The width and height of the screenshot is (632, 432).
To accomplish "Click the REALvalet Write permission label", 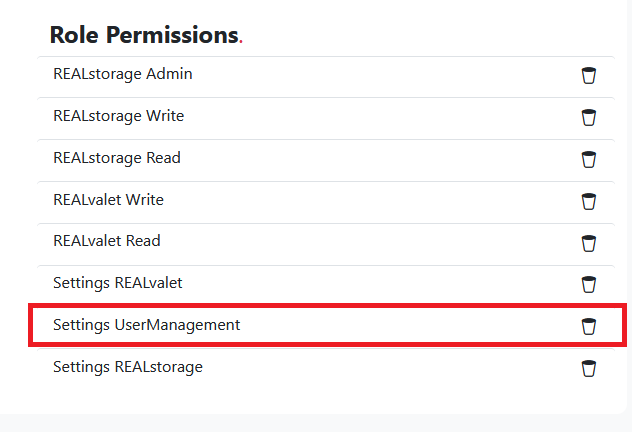I will coord(108,200).
